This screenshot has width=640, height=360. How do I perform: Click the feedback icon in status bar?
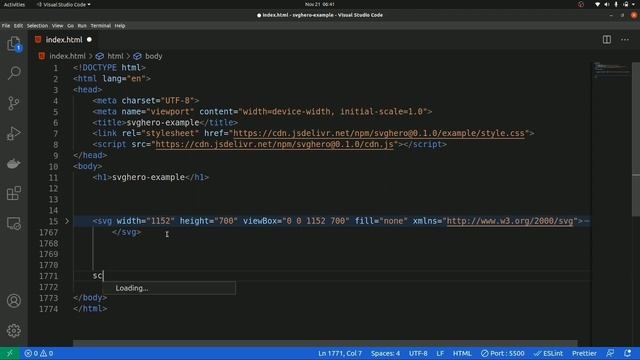tap(610, 353)
